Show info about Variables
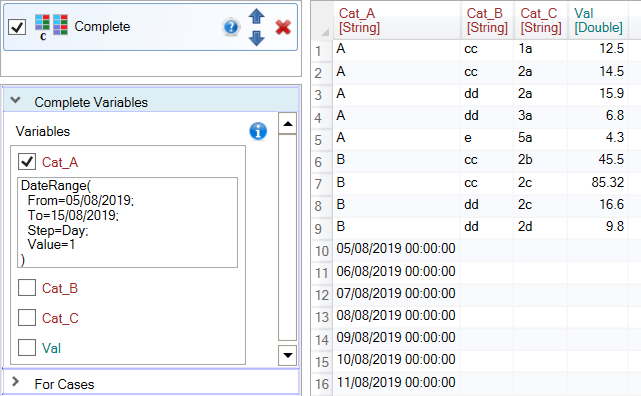This screenshot has height=396, width=641. click(x=258, y=131)
